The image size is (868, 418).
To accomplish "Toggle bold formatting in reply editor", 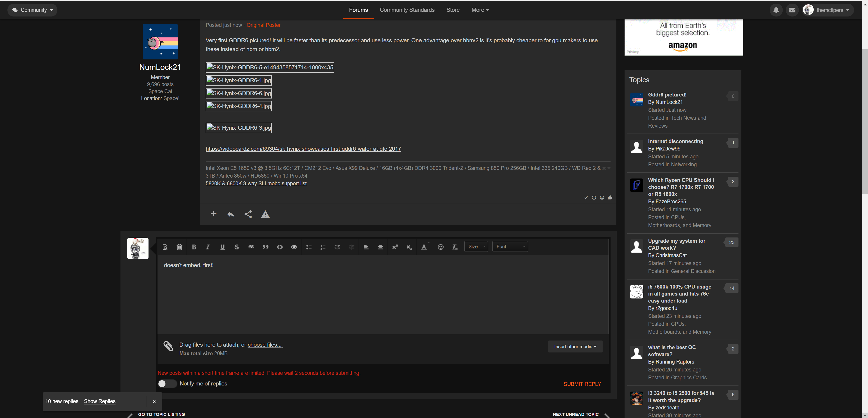I will tap(194, 247).
